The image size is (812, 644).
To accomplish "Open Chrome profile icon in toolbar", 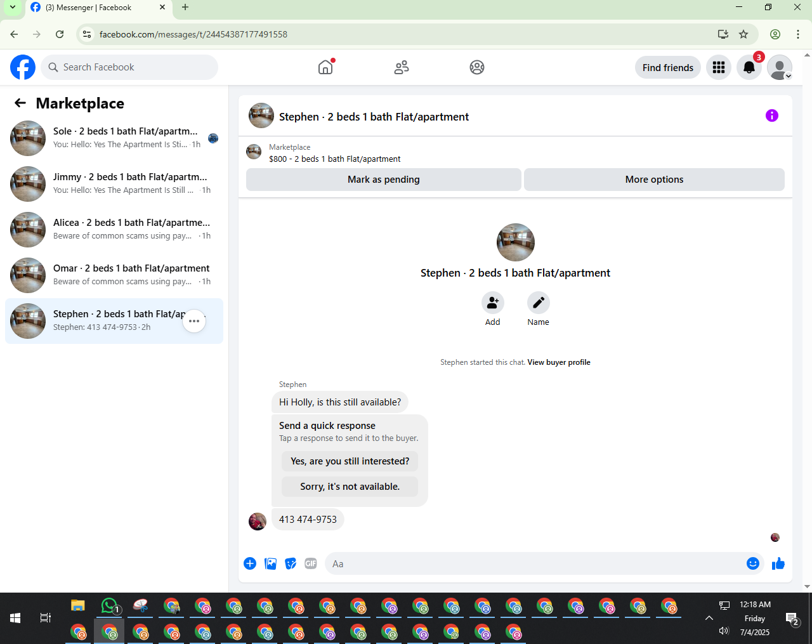I will (x=775, y=34).
